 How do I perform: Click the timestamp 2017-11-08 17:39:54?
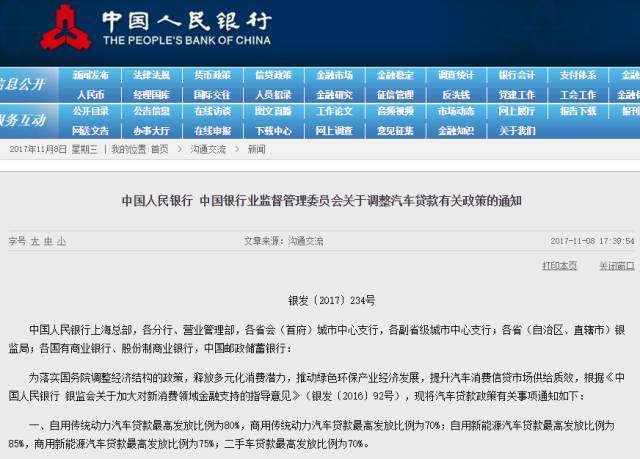[592, 241]
